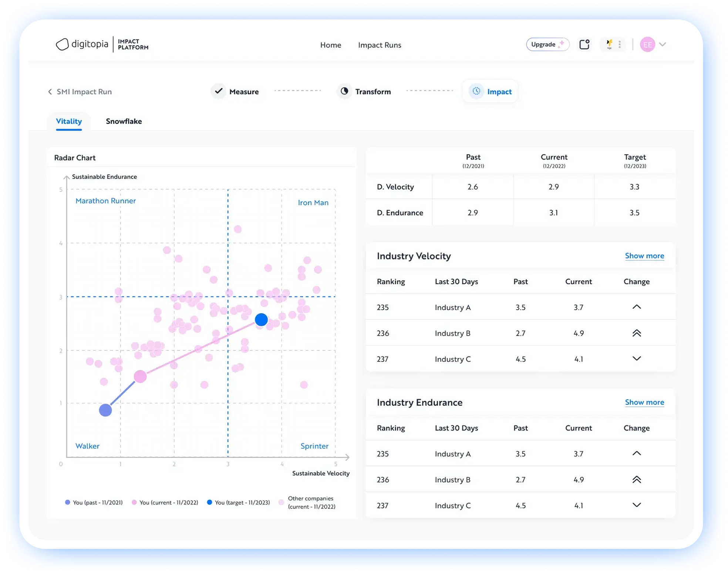Click D. Velocity target value 3.3
The width and height of the screenshot is (728, 574).
click(634, 187)
